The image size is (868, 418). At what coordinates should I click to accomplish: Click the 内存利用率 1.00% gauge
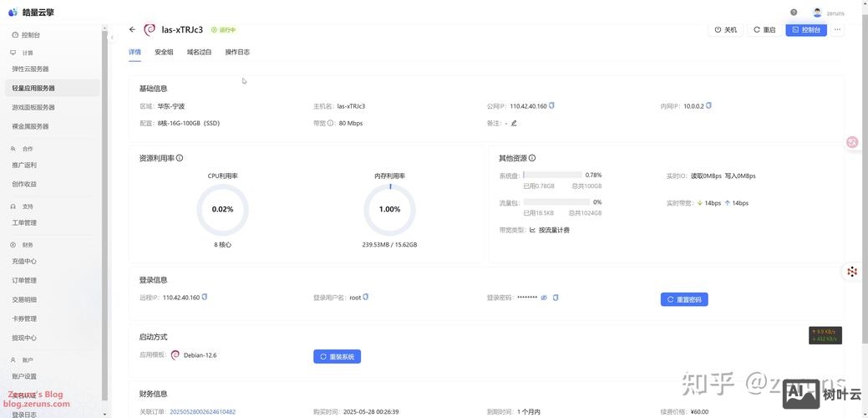pyautogui.click(x=389, y=209)
